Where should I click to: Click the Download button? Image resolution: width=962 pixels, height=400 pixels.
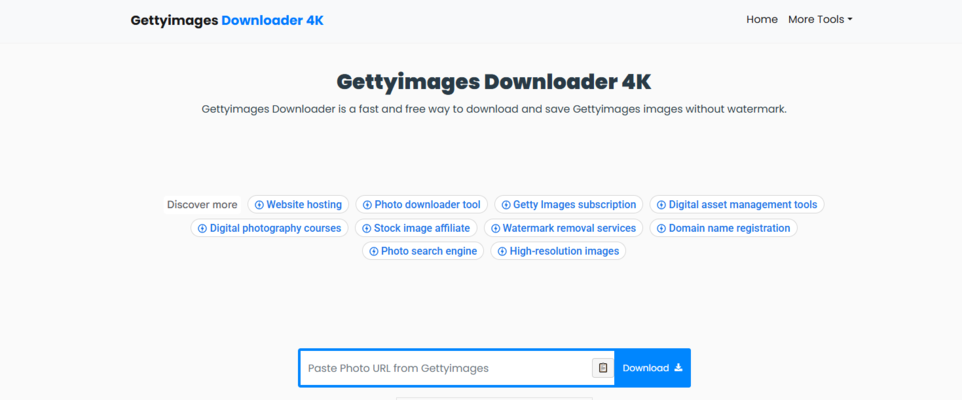tap(652, 368)
